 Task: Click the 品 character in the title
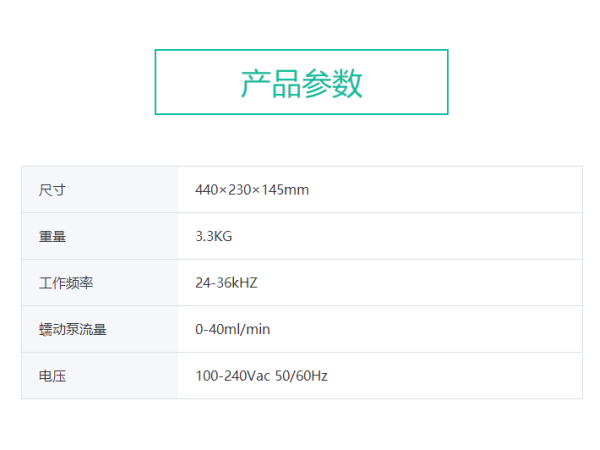click(x=286, y=83)
